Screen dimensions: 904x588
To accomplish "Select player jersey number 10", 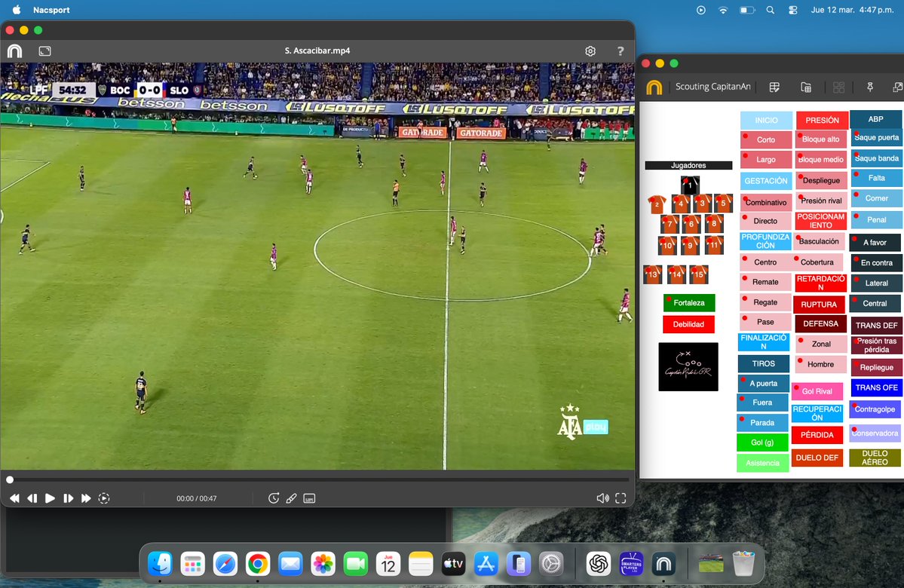I will [667, 245].
